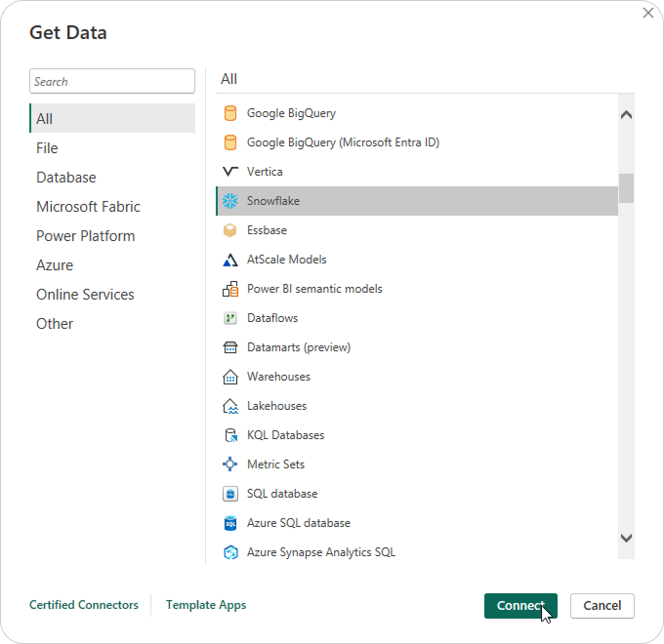
Task: Open the Microsoft Fabric category
Action: point(88,207)
